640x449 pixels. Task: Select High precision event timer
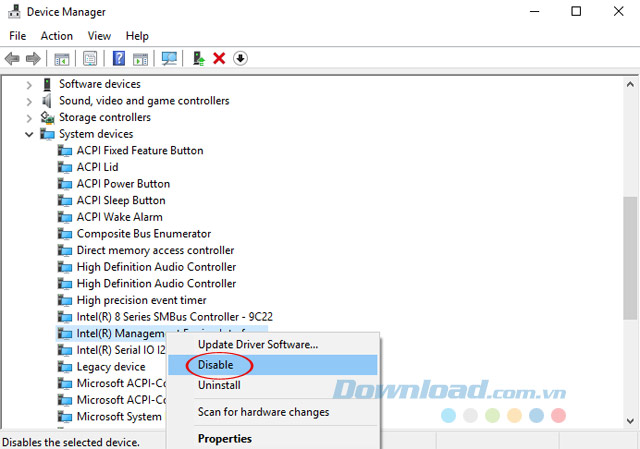142,300
